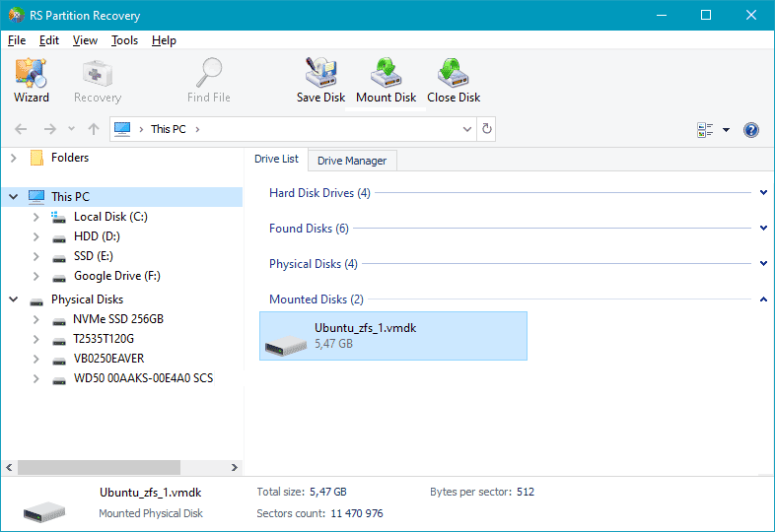Refresh the address bar location
The image size is (775, 532).
click(487, 129)
